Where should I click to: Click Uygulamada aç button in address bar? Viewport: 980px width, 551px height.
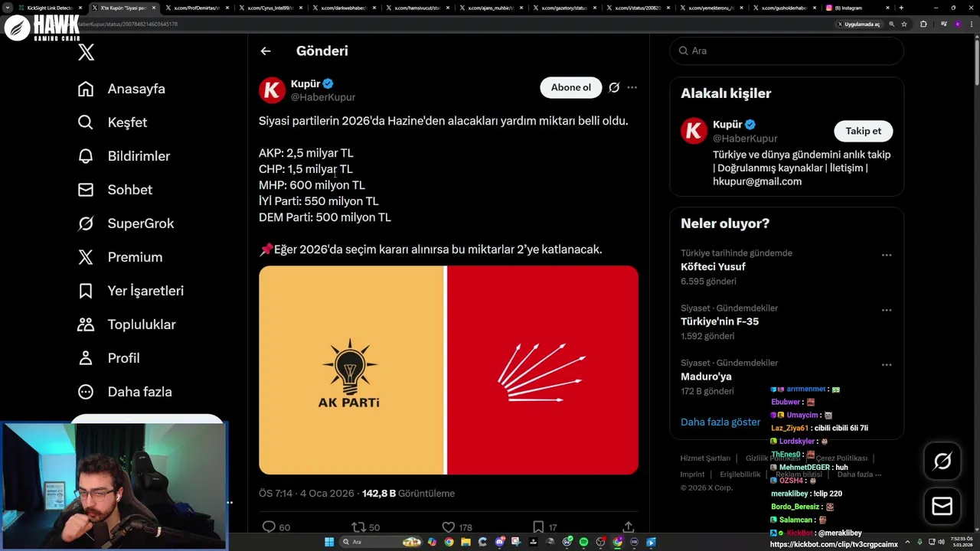(x=858, y=24)
